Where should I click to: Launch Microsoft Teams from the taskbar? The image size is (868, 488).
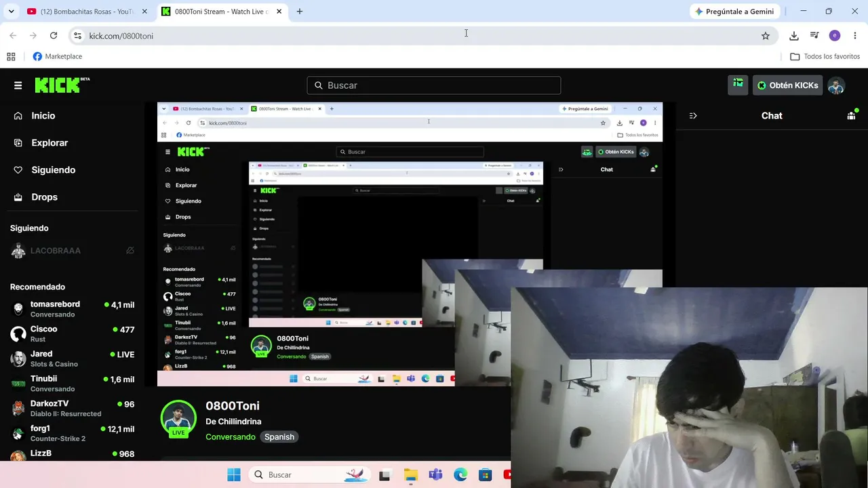435,475
